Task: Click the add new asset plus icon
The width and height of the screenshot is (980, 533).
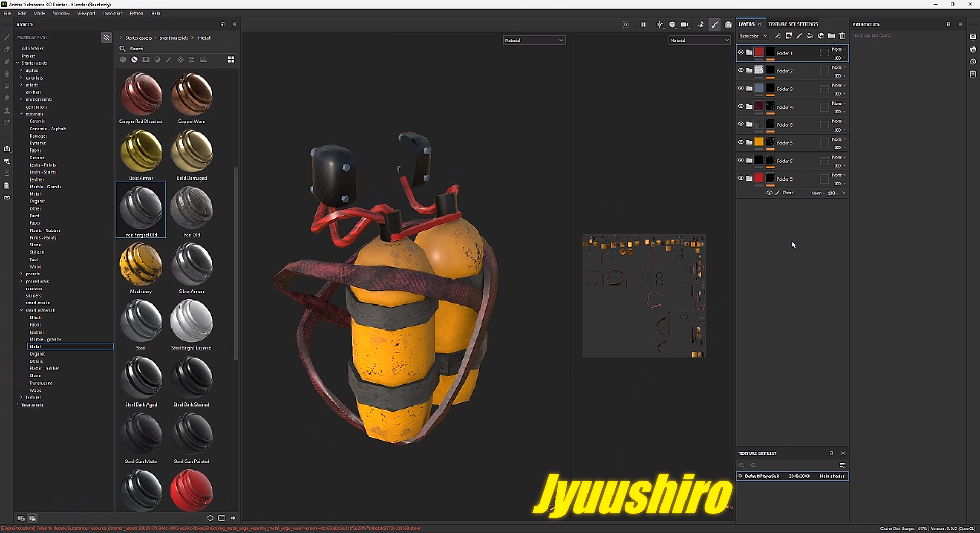Action: click(x=233, y=518)
